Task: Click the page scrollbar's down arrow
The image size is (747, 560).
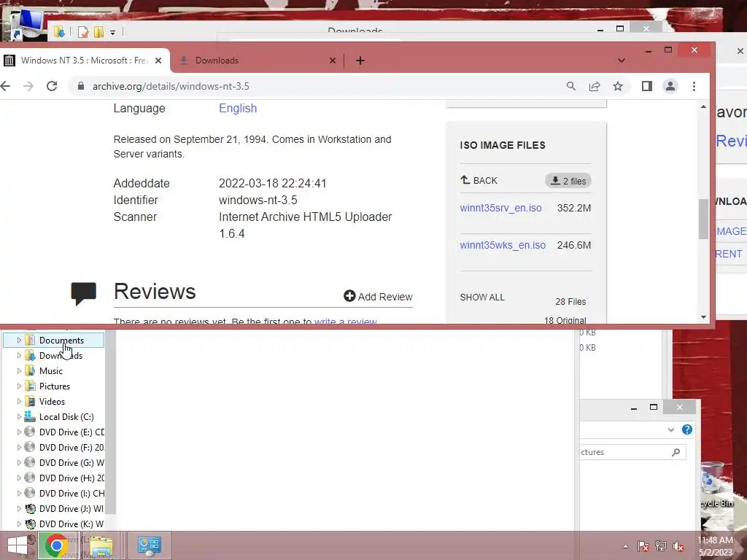Action: (704, 317)
